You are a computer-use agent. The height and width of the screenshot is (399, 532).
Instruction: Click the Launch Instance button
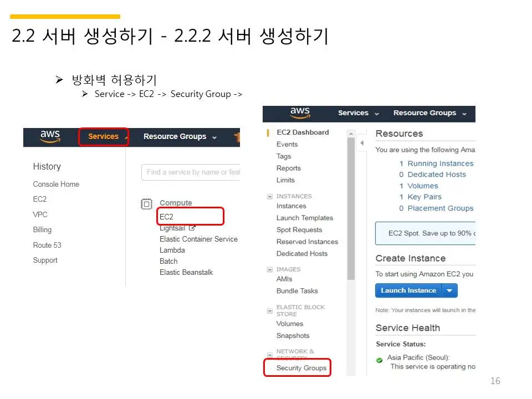[x=408, y=290]
